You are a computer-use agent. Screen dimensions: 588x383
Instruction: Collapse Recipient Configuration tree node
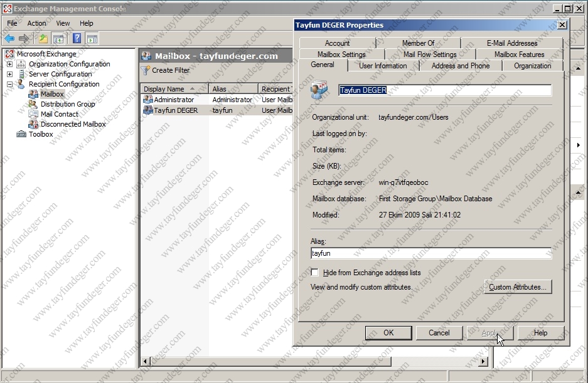tap(10, 85)
